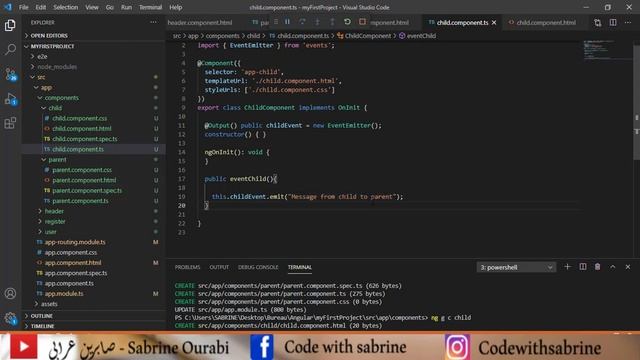
Task: Open editor more actions ellipsis
Action: (x=628, y=23)
